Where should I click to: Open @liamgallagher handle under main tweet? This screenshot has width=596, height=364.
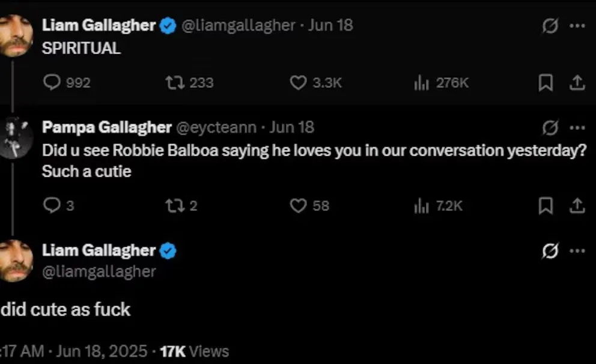pyautogui.click(x=99, y=271)
